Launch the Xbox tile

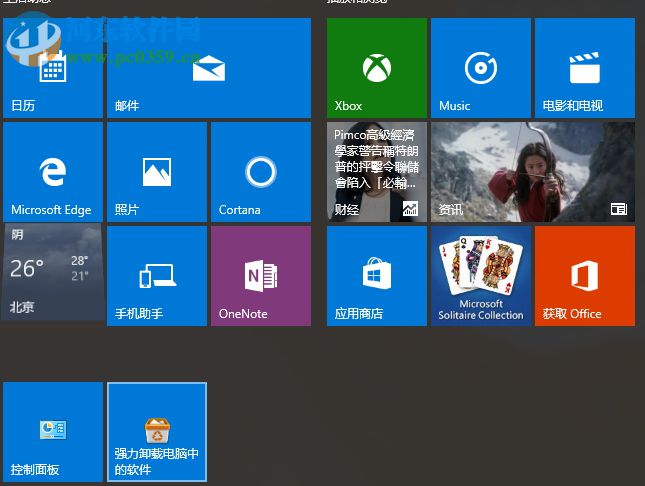376,70
